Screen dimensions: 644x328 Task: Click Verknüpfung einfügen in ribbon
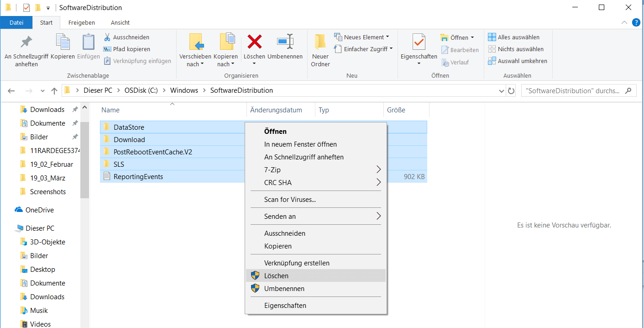137,61
